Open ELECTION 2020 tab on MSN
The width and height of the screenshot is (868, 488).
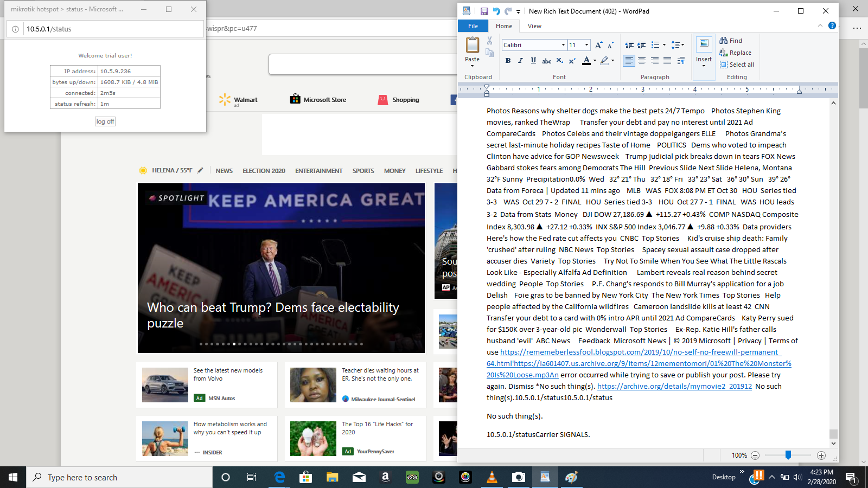[x=264, y=171]
